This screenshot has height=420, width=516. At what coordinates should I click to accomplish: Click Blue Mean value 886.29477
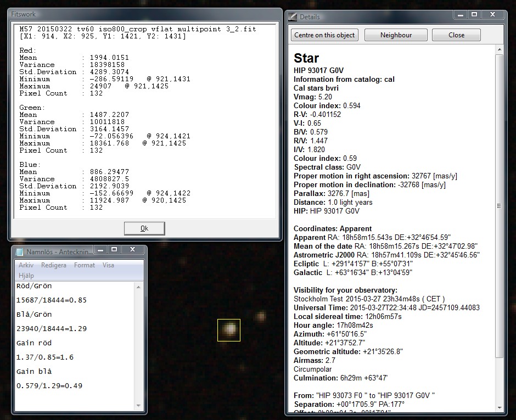[109, 172]
